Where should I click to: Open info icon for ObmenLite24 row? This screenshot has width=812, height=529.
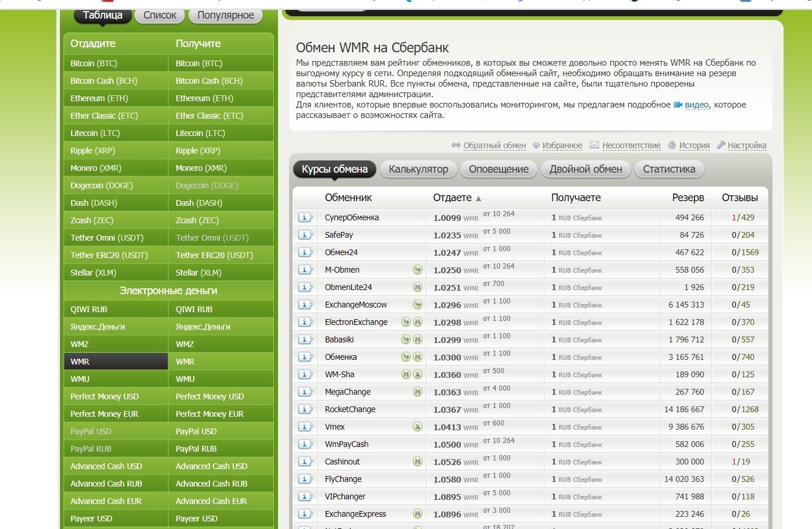tap(305, 287)
